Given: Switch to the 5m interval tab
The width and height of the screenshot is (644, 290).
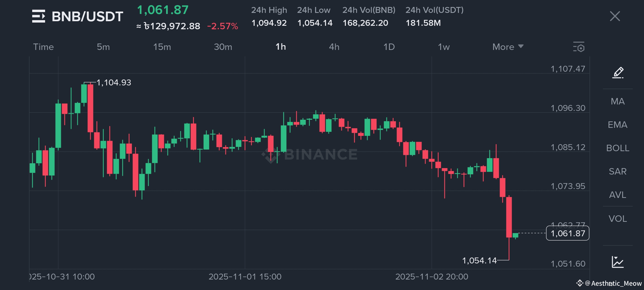Looking at the screenshot, I should coord(103,47).
